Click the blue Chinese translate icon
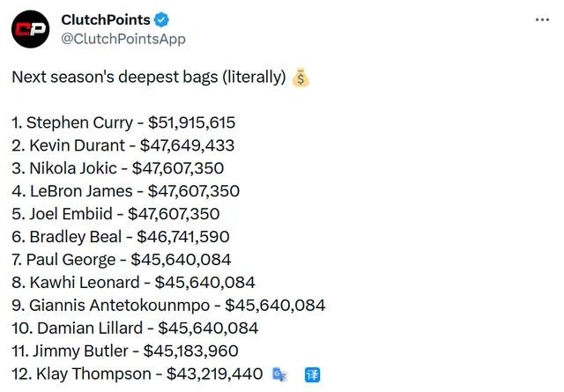Screen dimensions: 564x392 (x=311, y=374)
